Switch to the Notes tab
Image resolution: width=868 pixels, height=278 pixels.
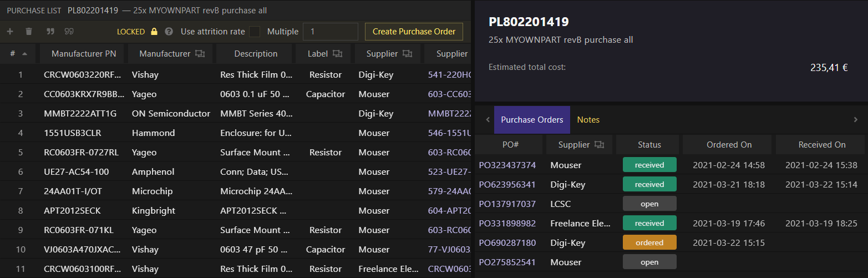pos(588,120)
